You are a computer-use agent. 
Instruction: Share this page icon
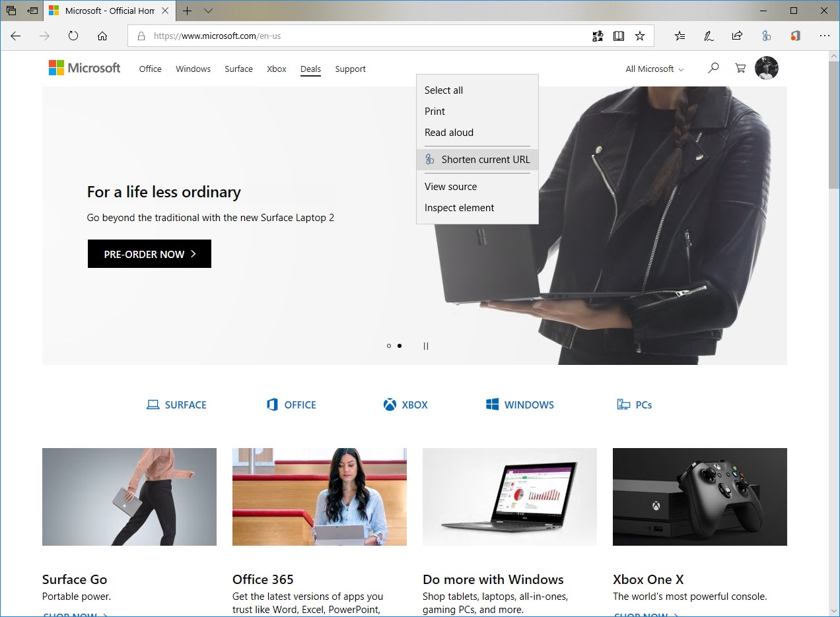[x=737, y=36]
